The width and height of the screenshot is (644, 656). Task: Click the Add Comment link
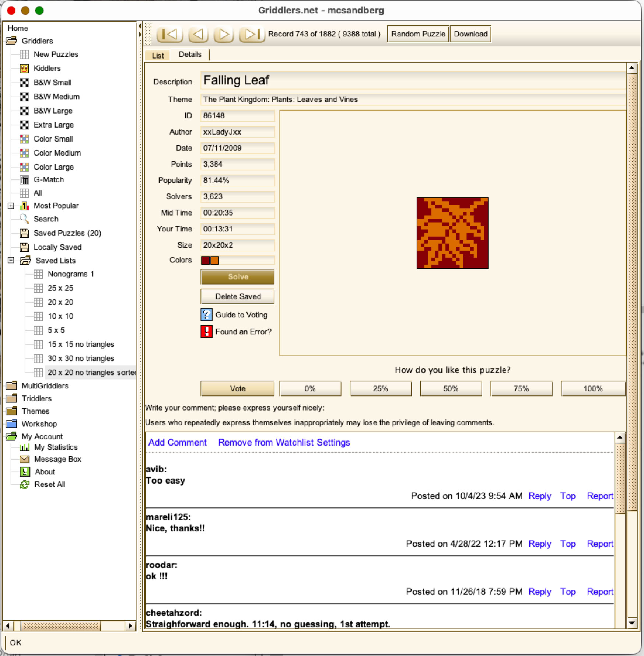(x=177, y=442)
